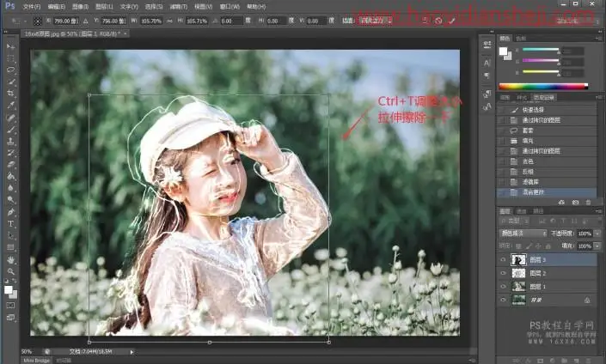Click the magenta color slider
Viewport: 606px width, 364px height.
[541, 61]
